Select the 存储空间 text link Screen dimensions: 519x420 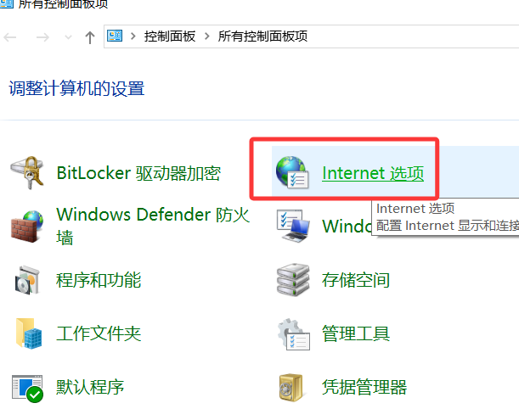(x=356, y=280)
